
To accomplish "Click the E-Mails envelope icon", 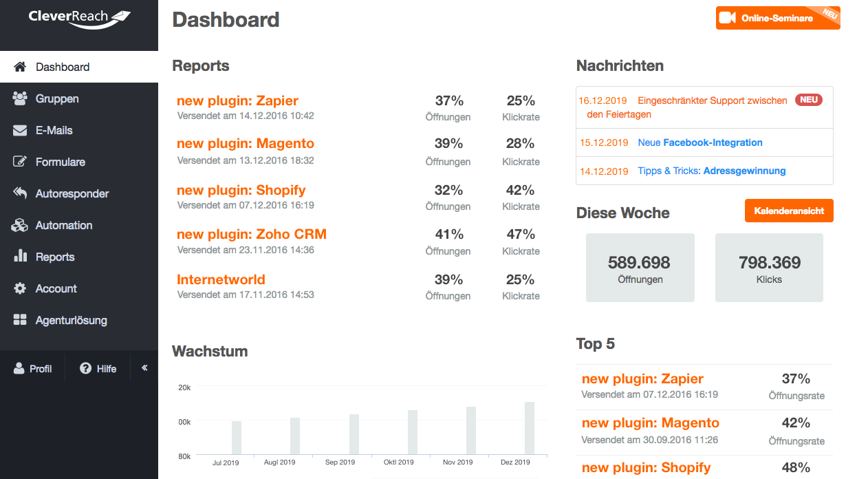I will (20, 130).
